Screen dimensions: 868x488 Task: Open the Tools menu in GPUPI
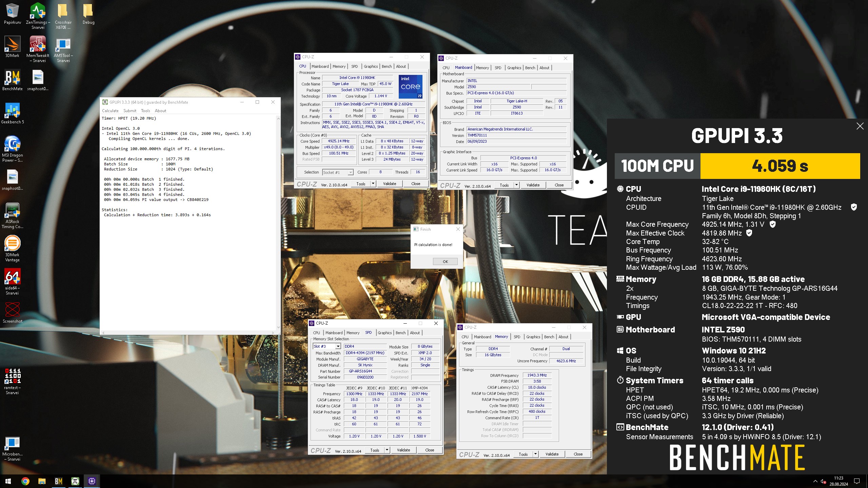[145, 111]
